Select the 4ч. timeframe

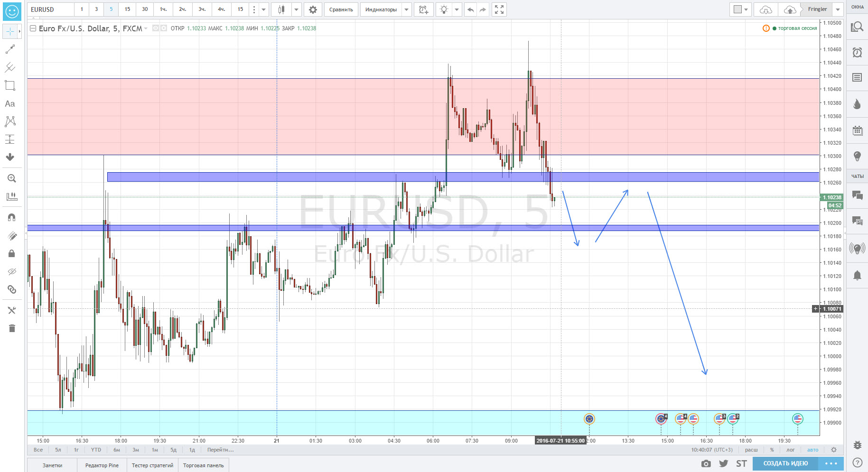click(221, 9)
